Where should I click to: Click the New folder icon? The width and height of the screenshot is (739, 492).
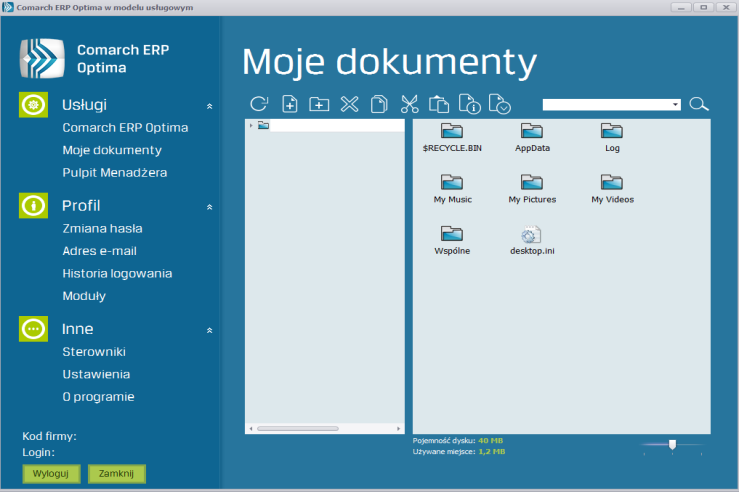coord(319,104)
